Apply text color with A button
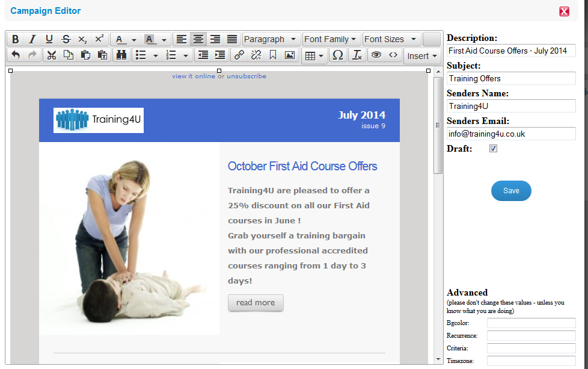588x369 pixels. pyautogui.click(x=120, y=39)
